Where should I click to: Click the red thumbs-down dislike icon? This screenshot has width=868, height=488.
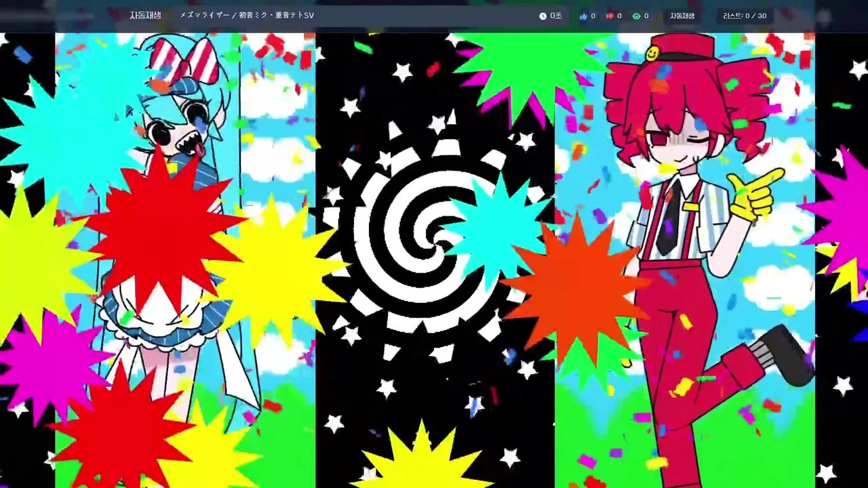(610, 16)
